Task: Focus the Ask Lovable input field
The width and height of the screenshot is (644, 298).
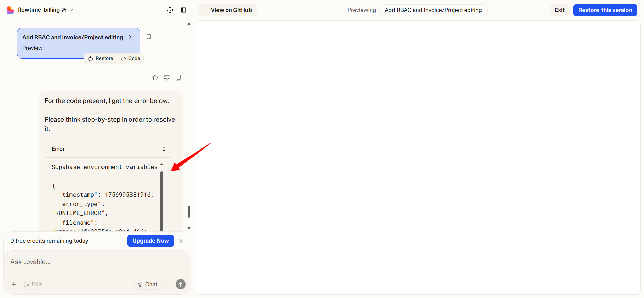Action: pyautogui.click(x=97, y=262)
